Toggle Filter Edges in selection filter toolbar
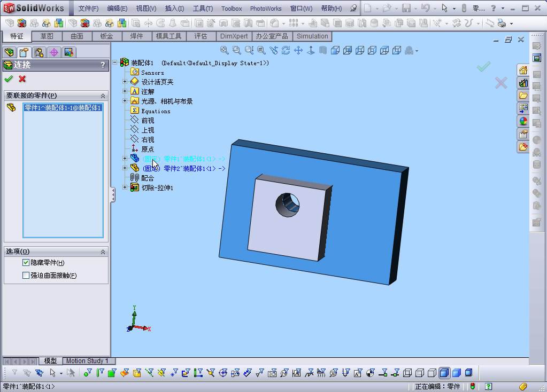 coord(100,373)
